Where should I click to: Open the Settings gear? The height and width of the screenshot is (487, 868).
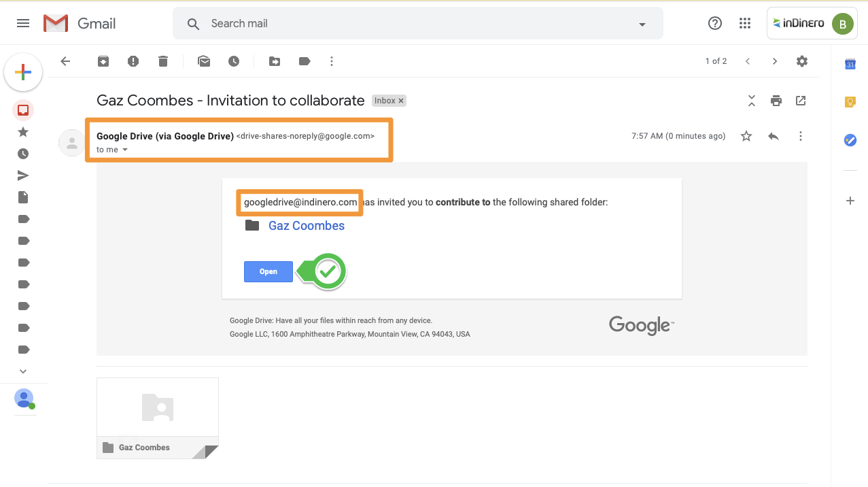coord(802,61)
